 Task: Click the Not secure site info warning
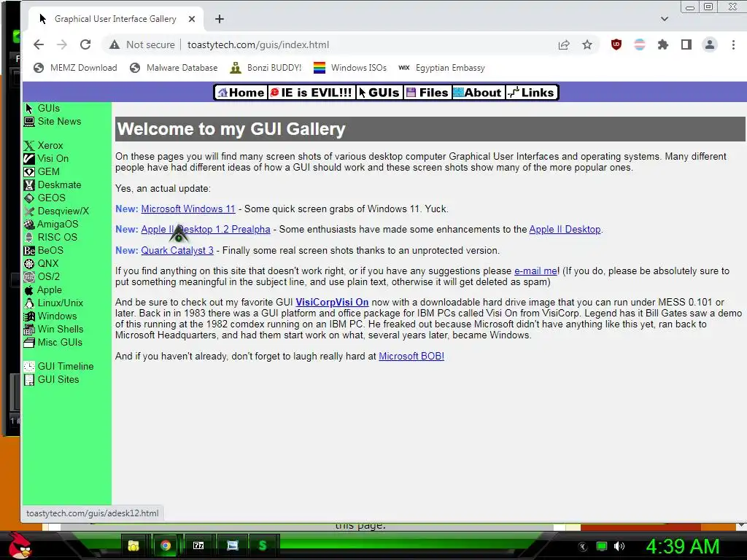click(142, 44)
